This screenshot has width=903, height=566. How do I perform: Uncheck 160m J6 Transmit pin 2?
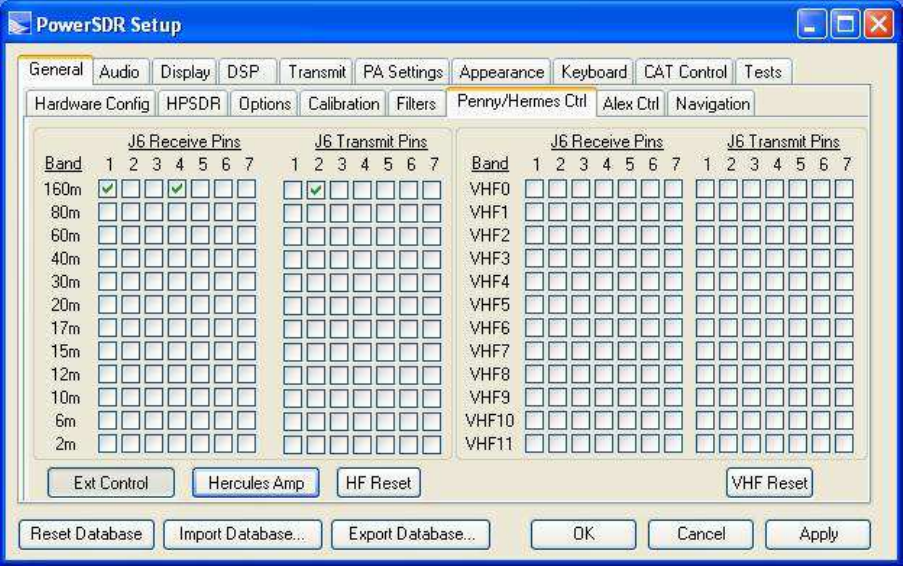(316, 189)
